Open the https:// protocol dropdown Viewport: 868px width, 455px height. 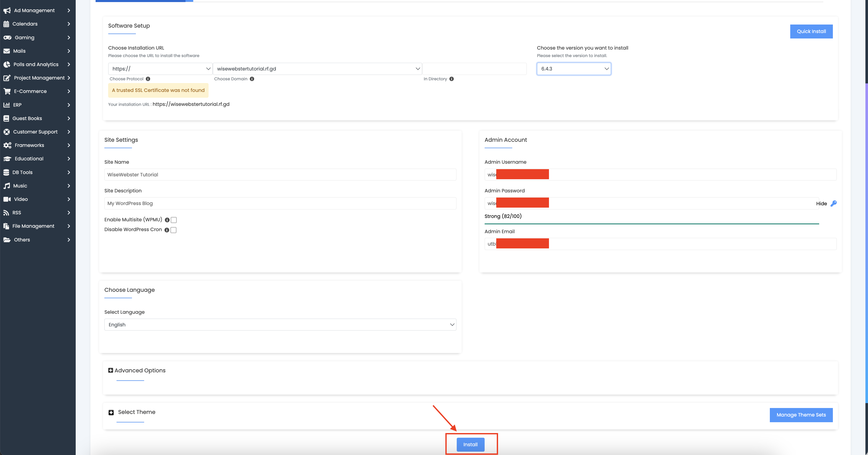pyautogui.click(x=160, y=69)
